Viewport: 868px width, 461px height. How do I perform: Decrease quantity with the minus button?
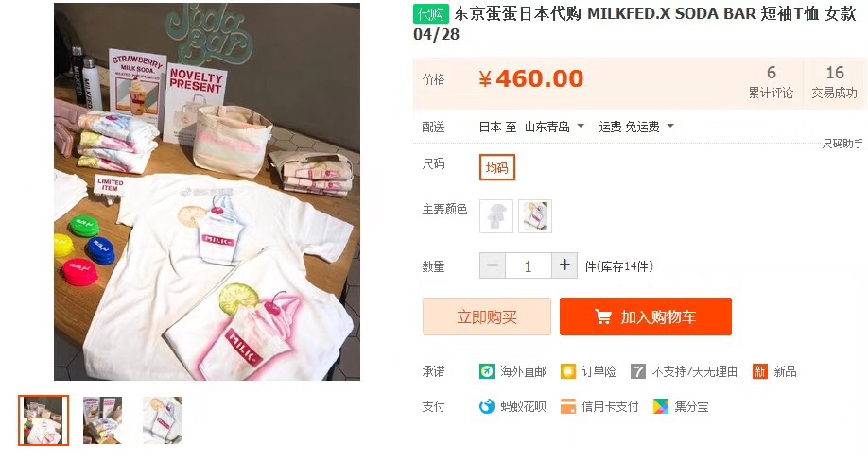[492, 265]
